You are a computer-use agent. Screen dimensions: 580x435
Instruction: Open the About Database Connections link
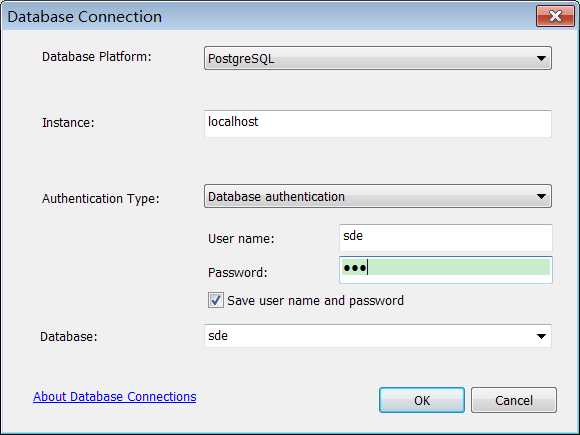click(x=115, y=397)
